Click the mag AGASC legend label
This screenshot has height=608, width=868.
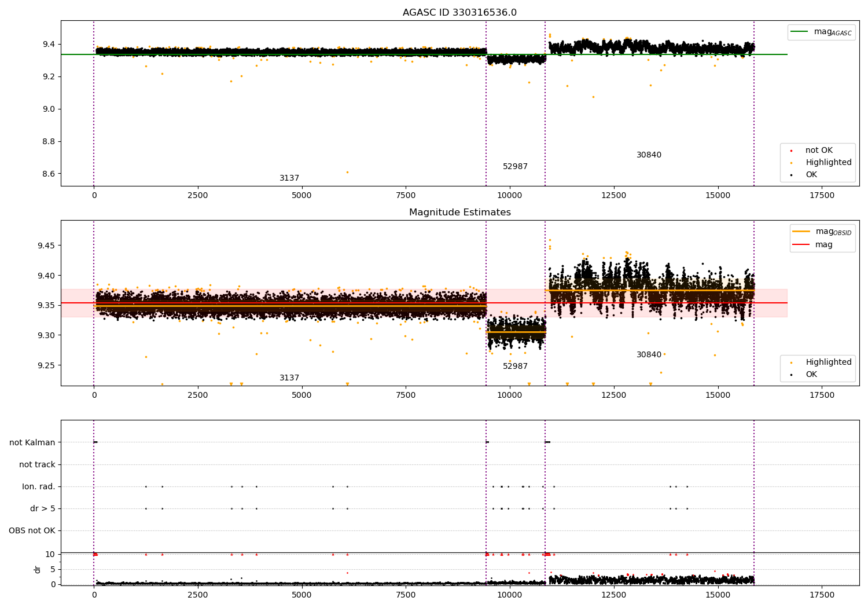(x=833, y=32)
